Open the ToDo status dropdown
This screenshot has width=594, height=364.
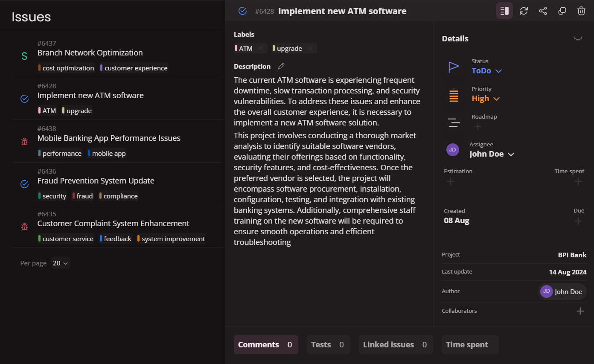[486, 71]
